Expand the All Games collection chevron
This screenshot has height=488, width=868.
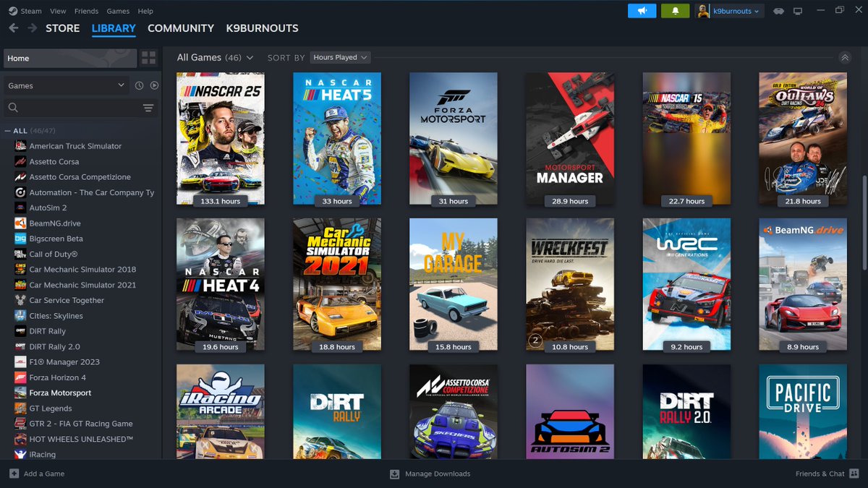pos(250,58)
